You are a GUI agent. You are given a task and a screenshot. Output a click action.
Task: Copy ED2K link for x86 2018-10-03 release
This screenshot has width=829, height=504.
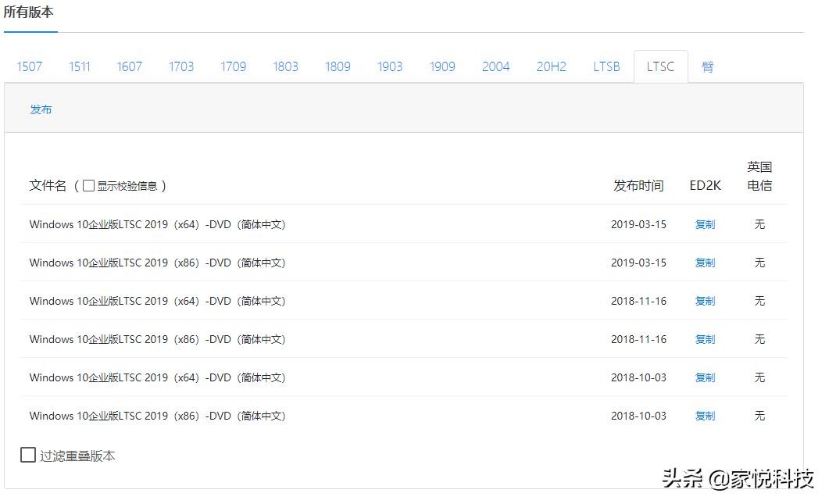click(705, 416)
